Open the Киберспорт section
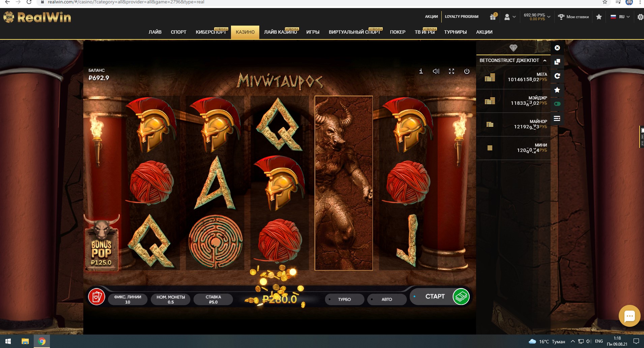 click(x=211, y=32)
